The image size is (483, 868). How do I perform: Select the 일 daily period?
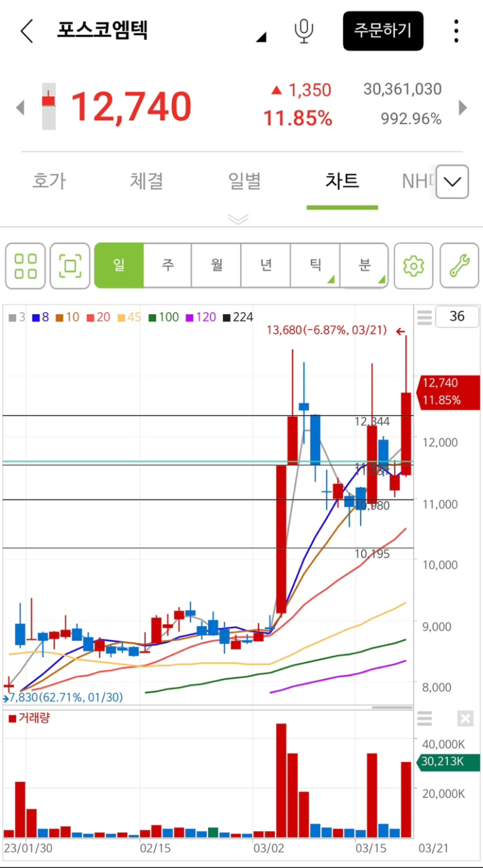click(x=119, y=265)
